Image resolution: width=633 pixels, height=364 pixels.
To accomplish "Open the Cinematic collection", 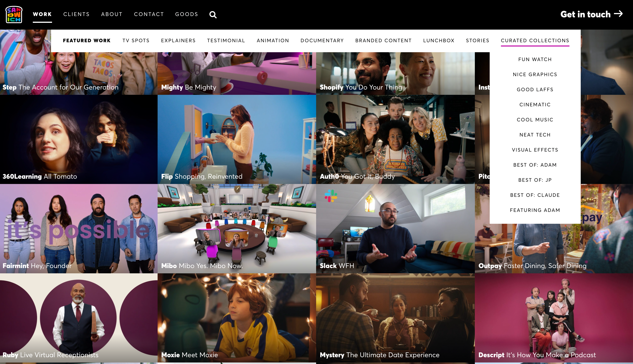I will [x=535, y=105].
